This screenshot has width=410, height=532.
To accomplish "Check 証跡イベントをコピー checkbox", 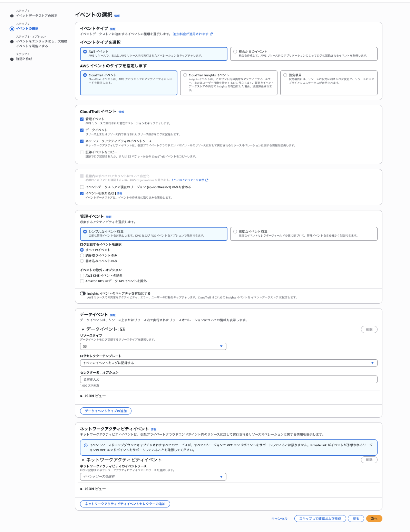I will (x=82, y=152).
